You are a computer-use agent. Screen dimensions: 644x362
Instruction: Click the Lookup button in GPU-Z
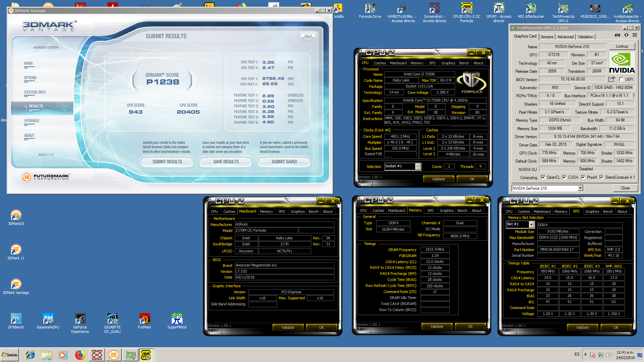[x=622, y=46]
